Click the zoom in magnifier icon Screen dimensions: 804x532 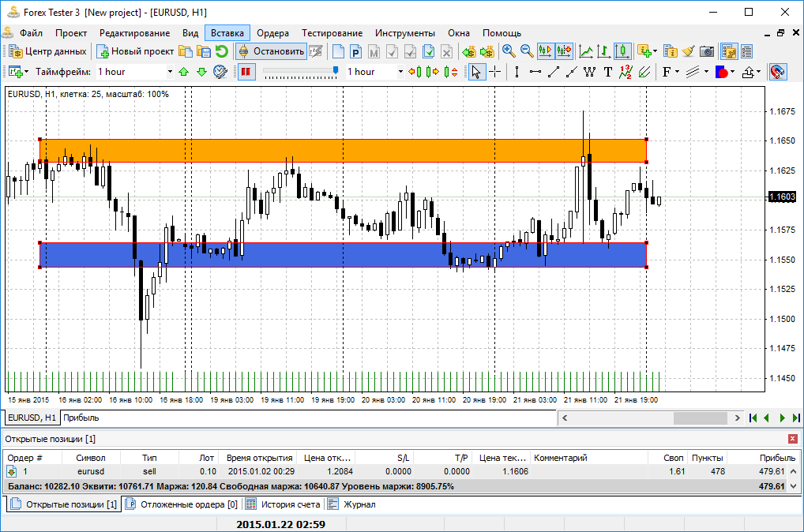(509, 51)
